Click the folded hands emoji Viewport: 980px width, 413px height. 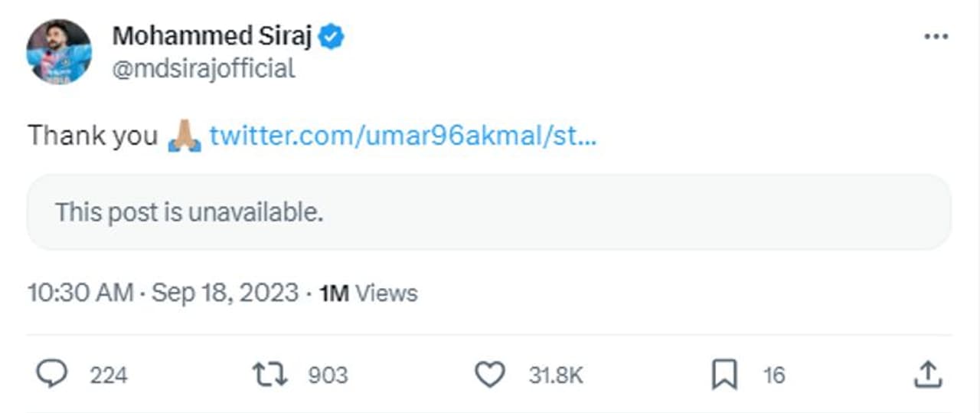click(x=184, y=136)
